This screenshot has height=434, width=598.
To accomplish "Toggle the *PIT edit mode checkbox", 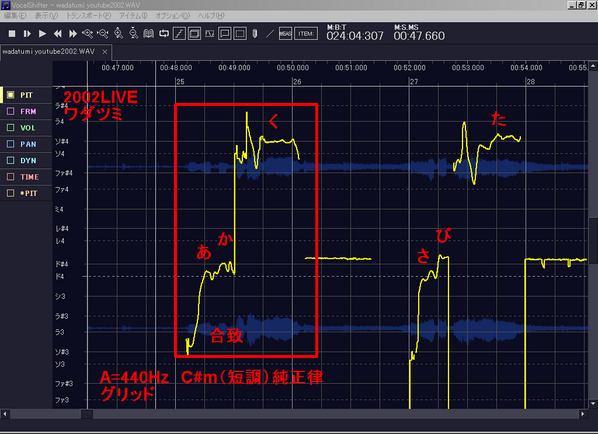I will coord(11,193).
